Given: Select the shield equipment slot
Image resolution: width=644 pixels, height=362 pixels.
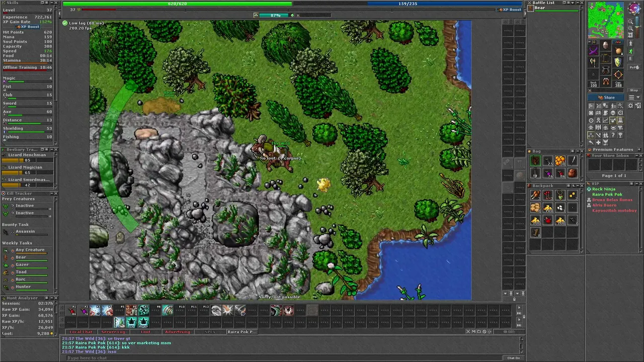Looking at the screenshot, I should tap(618, 62).
